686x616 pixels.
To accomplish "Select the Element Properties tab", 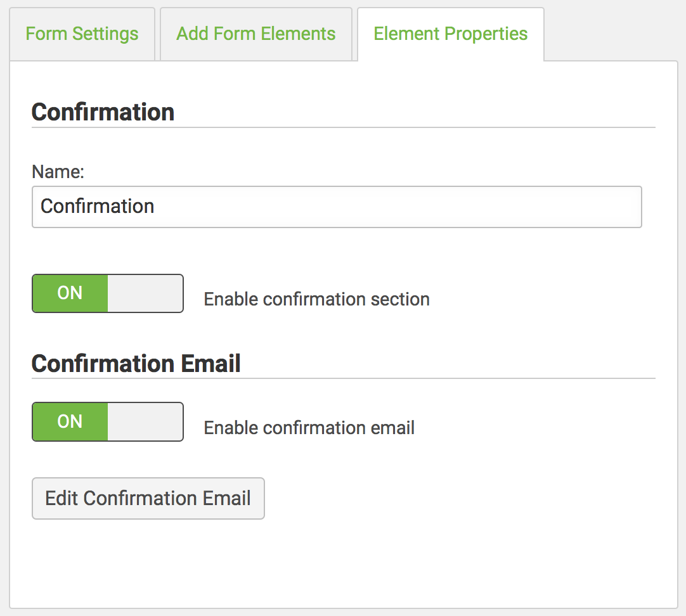I will coord(451,34).
